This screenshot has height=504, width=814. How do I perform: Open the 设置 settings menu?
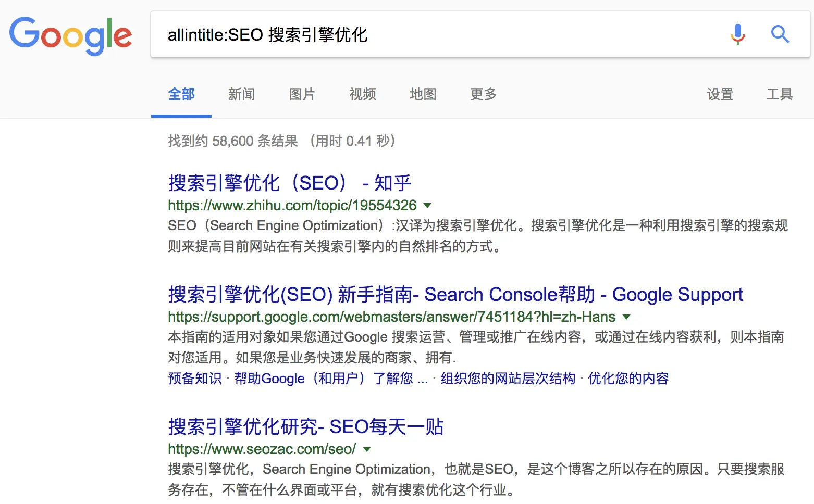(720, 94)
